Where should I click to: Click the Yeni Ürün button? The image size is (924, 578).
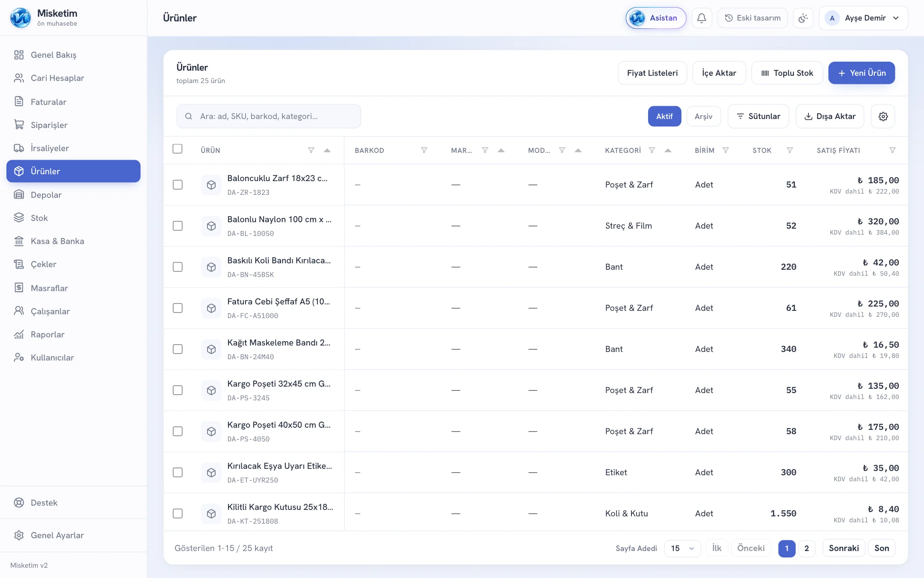coord(862,73)
